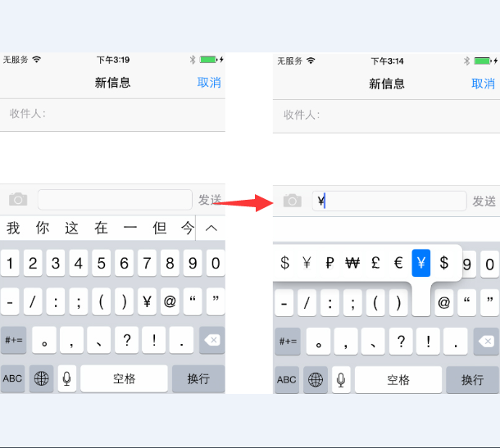500x448 pixels.
Task: Choose candidate word 在
Action: click(101, 229)
